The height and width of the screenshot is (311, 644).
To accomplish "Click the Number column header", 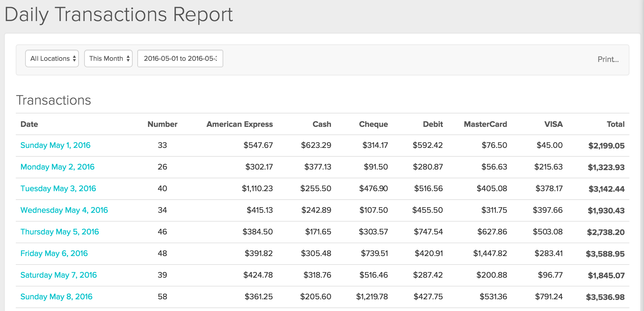I will click(x=162, y=124).
